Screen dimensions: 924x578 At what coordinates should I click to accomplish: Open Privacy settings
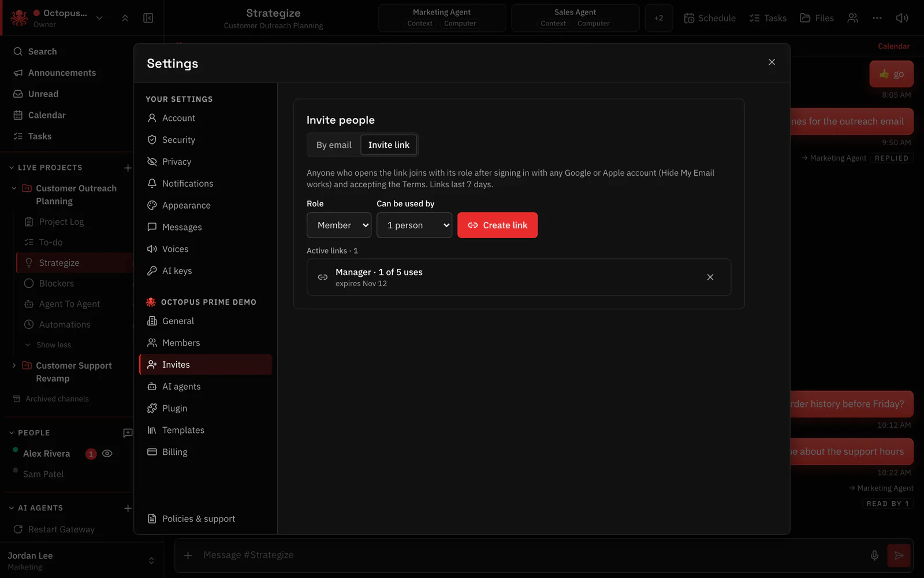(206, 162)
